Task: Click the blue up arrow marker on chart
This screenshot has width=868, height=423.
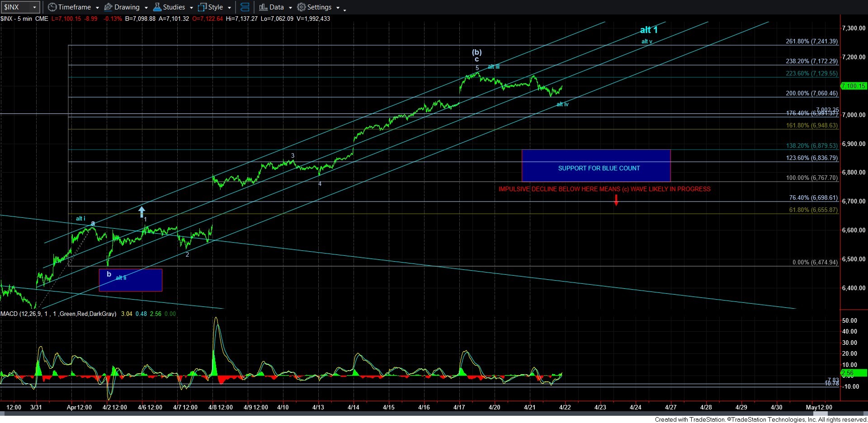Action: coord(142,211)
